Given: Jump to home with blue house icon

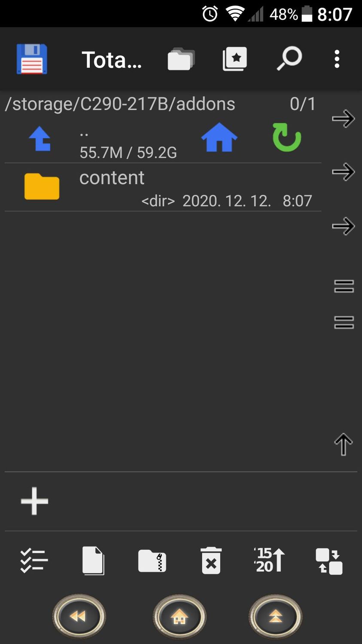Looking at the screenshot, I should point(219,137).
